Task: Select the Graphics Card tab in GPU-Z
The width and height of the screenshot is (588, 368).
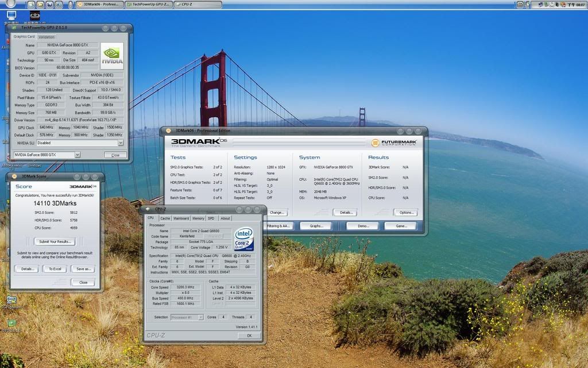Action: pyautogui.click(x=24, y=36)
